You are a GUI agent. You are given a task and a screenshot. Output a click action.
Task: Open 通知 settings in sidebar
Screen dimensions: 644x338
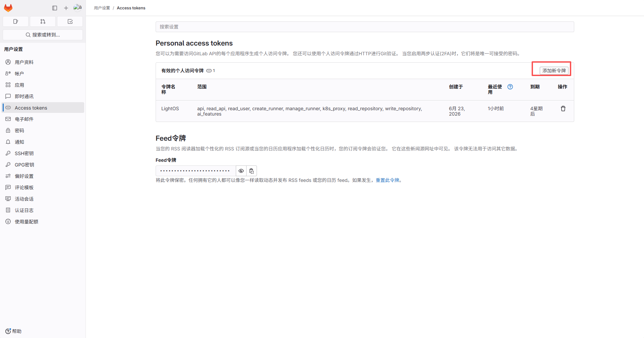(x=43, y=142)
